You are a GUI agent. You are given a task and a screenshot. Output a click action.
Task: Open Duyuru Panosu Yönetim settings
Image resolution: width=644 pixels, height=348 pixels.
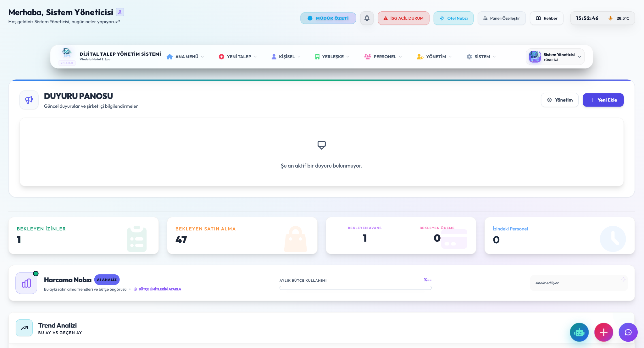coord(560,100)
